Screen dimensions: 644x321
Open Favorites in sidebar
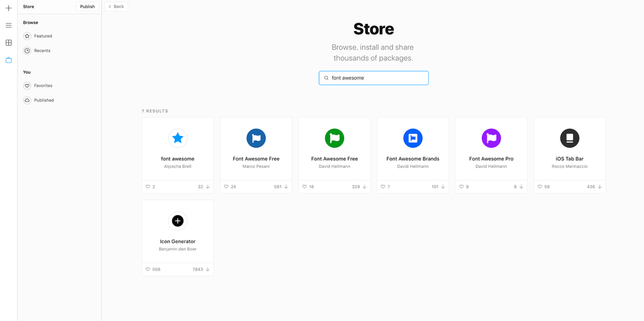click(43, 86)
